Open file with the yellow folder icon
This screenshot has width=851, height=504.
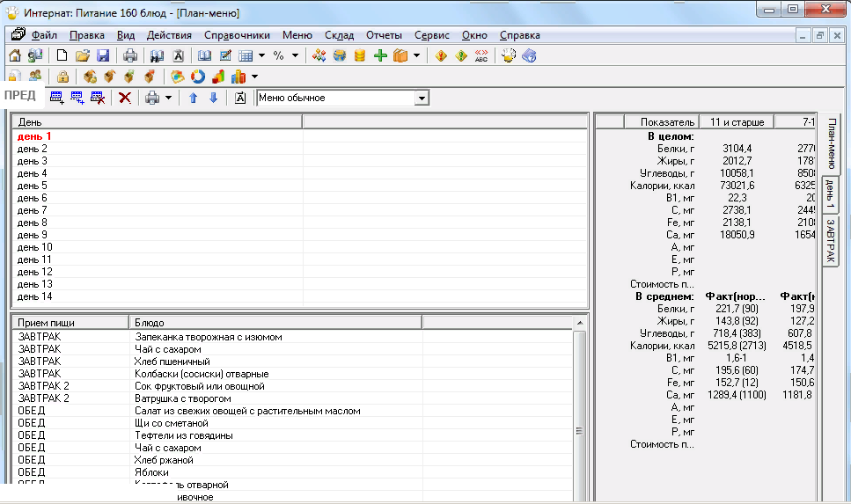(x=83, y=55)
